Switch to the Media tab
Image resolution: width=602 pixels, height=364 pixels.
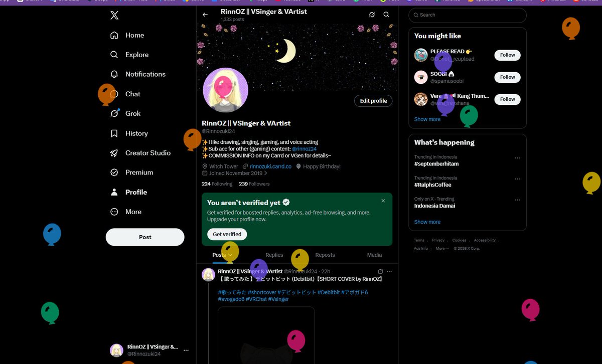coord(374,255)
